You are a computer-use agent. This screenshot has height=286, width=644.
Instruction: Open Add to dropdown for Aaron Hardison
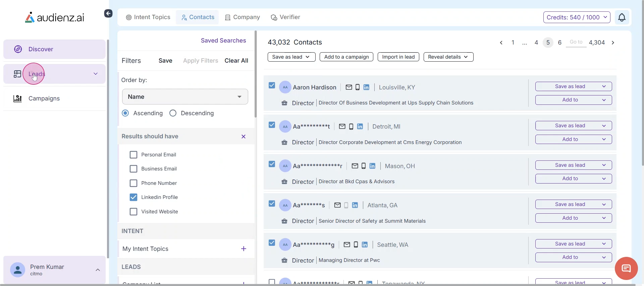click(x=574, y=100)
